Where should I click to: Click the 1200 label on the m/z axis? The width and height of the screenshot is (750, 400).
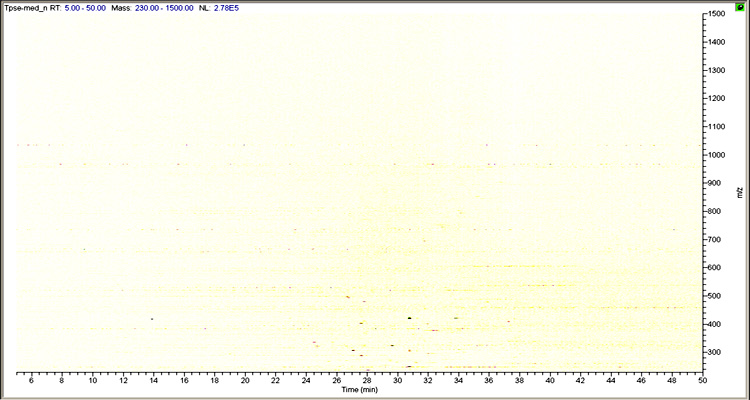click(x=716, y=99)
